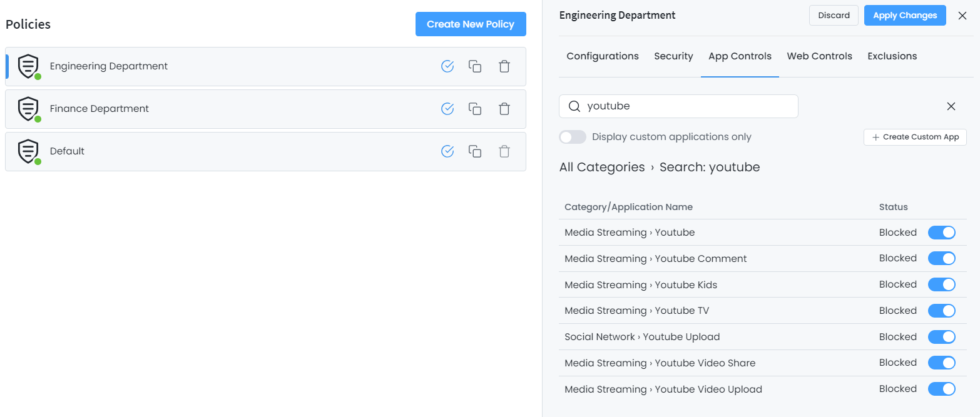The width and height of the screenshot is (980, 417).
Task: Click the youtube search input field
Action: [688, 106]
